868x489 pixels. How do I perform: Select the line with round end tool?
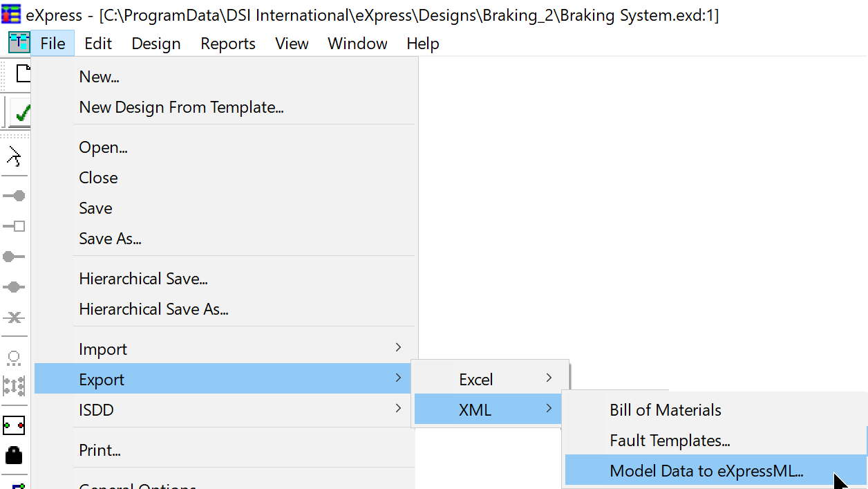click(14, 196)
